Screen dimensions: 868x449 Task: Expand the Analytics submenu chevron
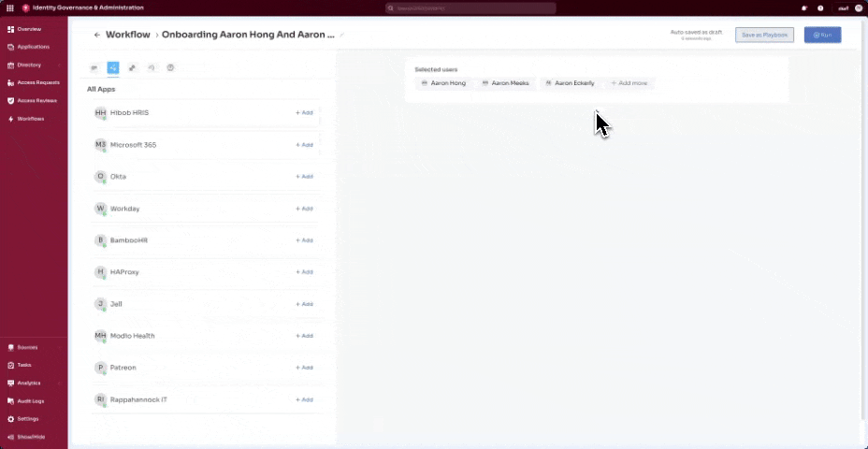[59, 384]
